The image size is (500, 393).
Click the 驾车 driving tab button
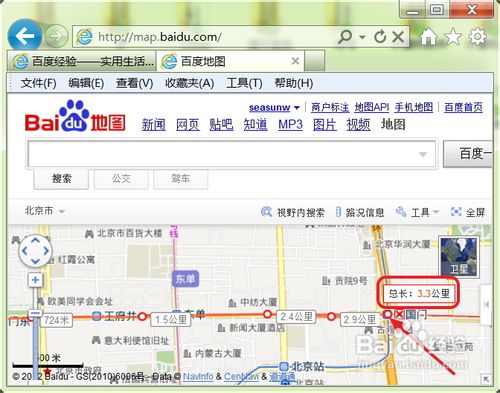pos(180,179)
